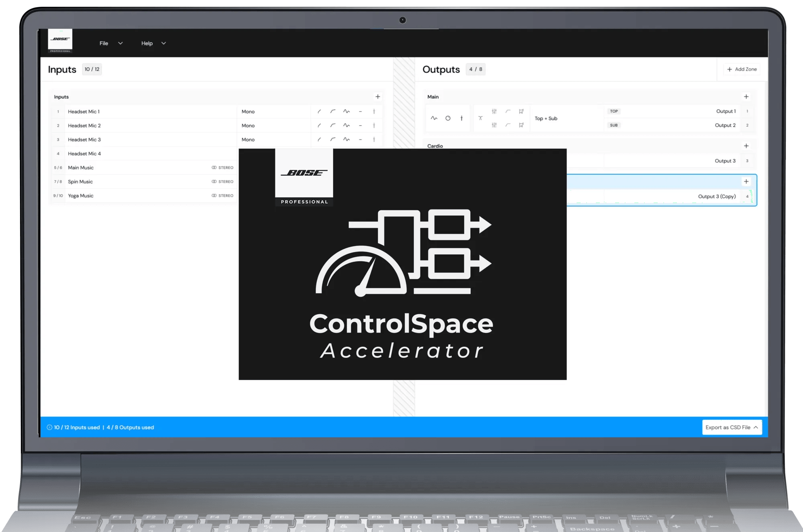This screenshot has height=532, width=803.
Task: Open the File menu
Action: (x=111, y=43)
